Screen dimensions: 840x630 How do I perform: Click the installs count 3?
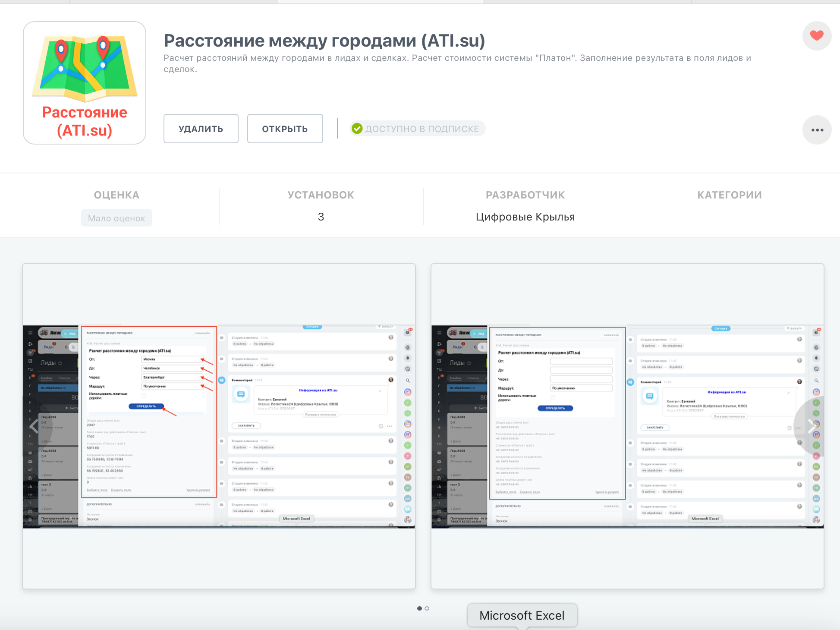[321, 217]
